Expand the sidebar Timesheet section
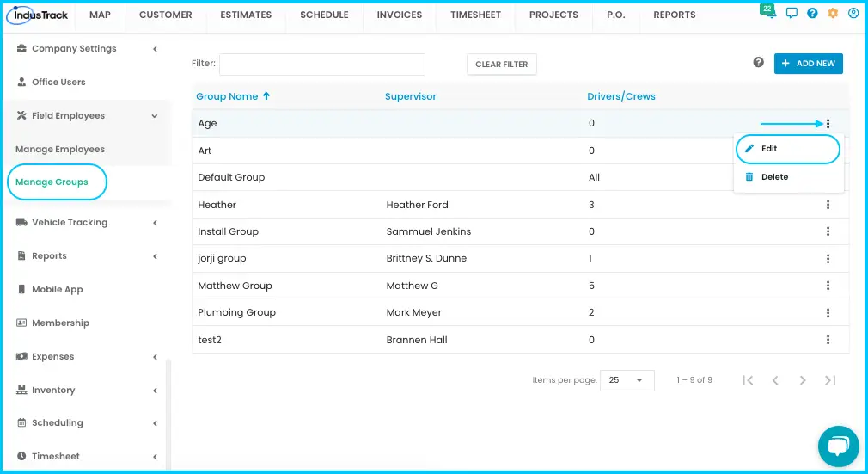 (x=155, y=457)
